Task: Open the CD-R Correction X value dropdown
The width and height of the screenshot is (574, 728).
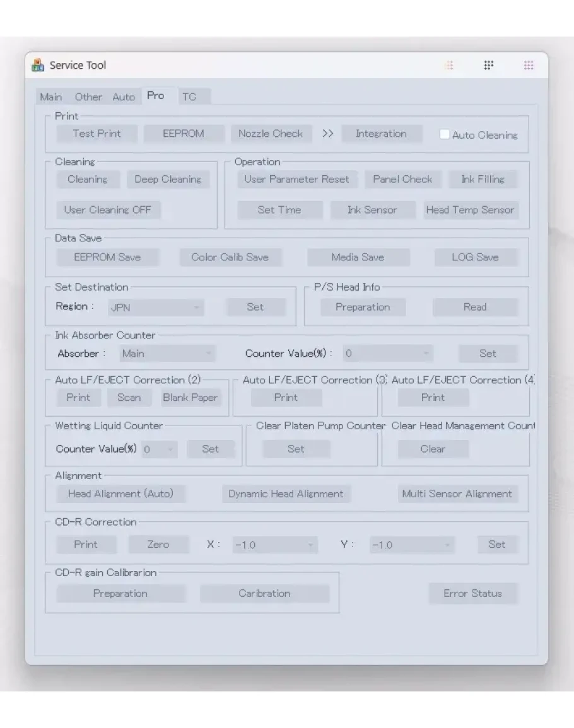Action: pyautogui.click(x=274, y=545)
